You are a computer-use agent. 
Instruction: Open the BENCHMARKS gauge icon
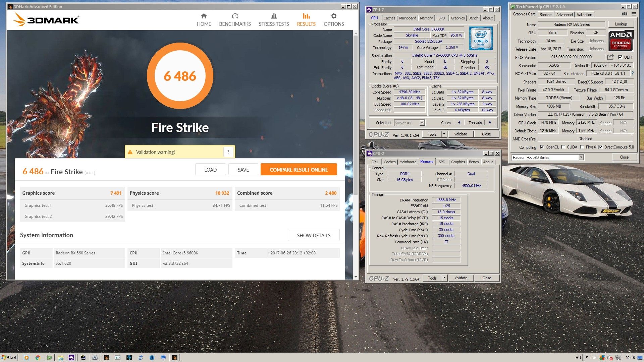tap(235, 16)
